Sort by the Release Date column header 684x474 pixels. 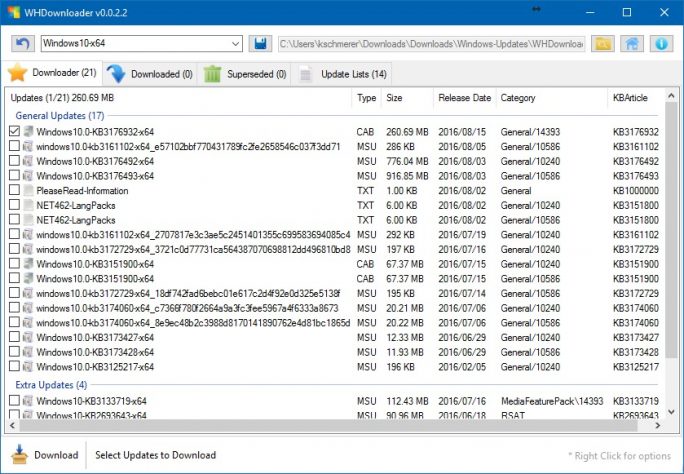coord(465,98)
